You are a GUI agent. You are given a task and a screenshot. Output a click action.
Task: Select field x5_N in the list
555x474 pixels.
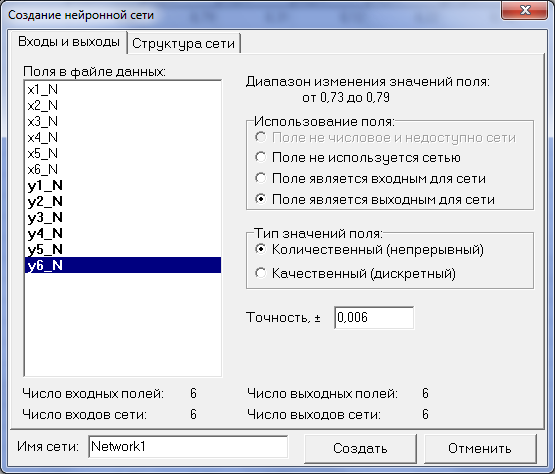tap(123, 153)
